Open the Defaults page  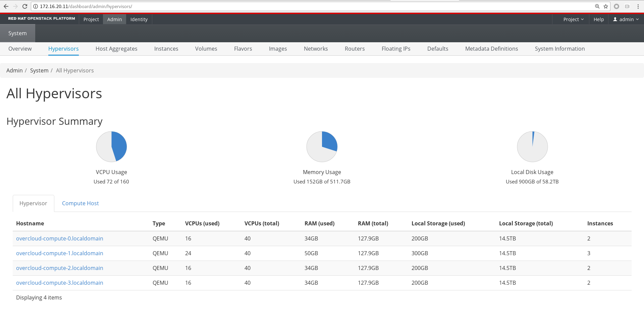(x=438, y=49)
